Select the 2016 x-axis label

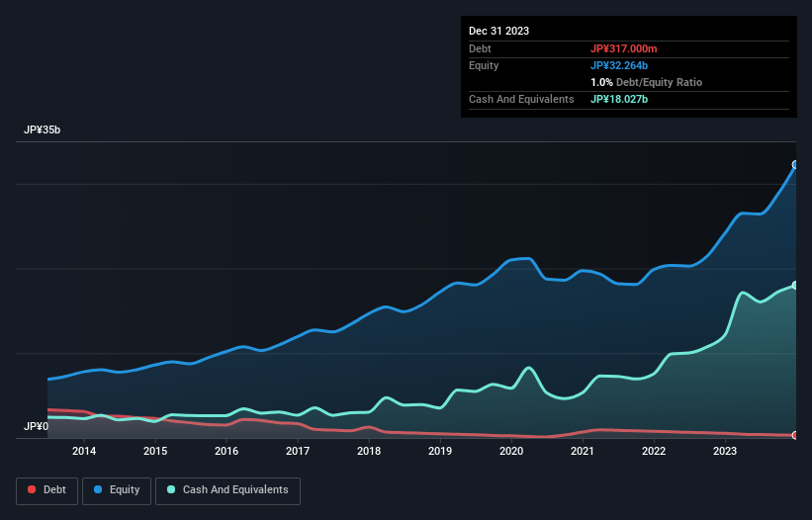coord(226,452)
